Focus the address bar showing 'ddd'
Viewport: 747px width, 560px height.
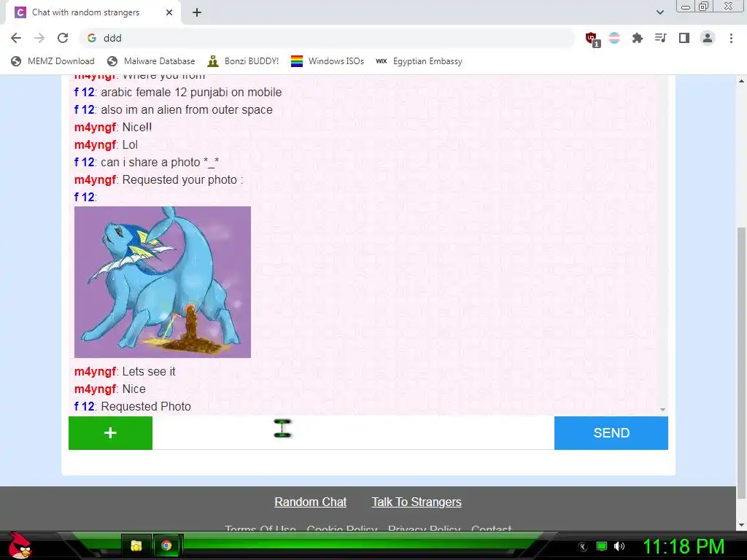[x=326, y=38]
